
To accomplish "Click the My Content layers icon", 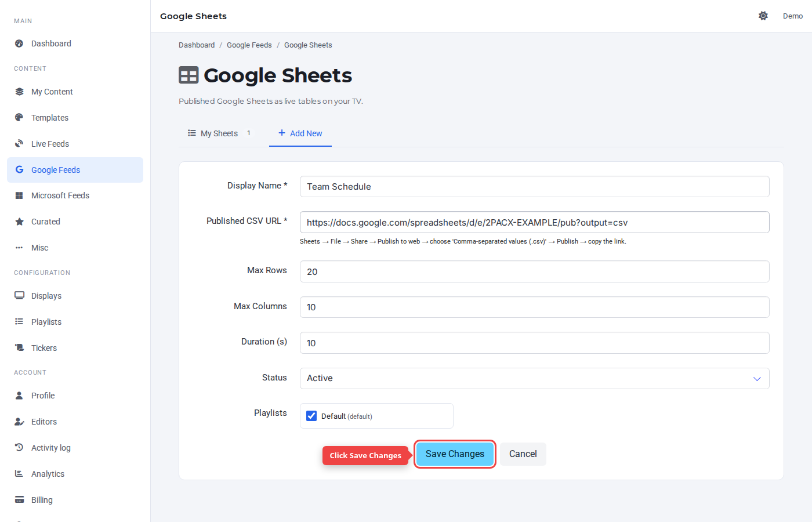I will coord(19,92).
